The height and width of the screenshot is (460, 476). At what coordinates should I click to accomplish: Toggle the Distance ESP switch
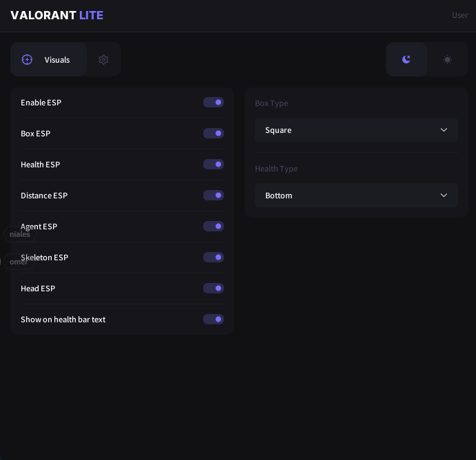(214, 196)
